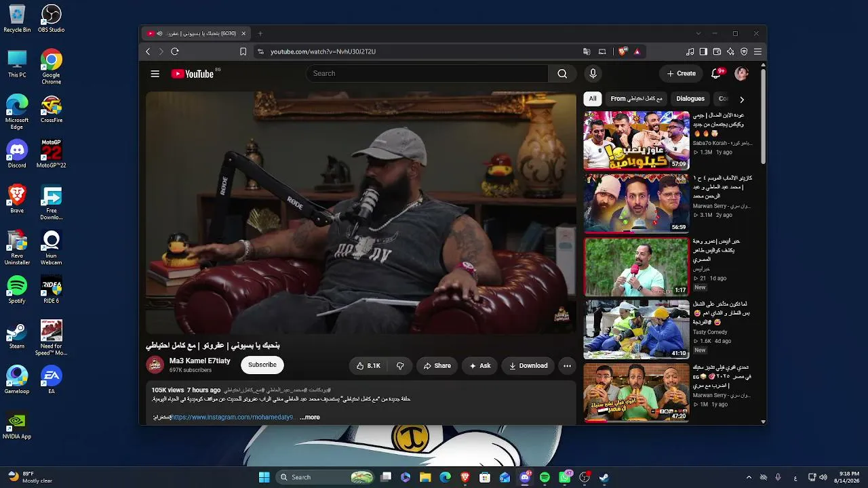Screen dimensions: 868x488
Task: Open the tab search dropdown arrow
Action: tap(698, 33)
